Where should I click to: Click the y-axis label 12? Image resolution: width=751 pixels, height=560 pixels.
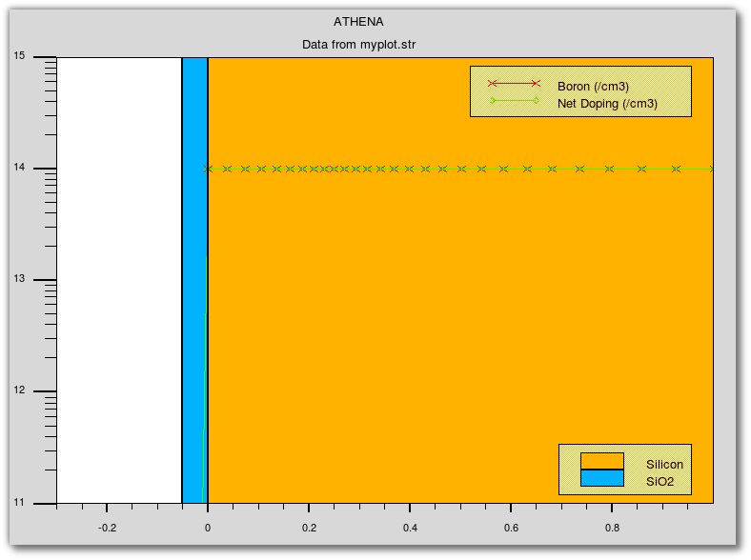click(x=19, y=390)
